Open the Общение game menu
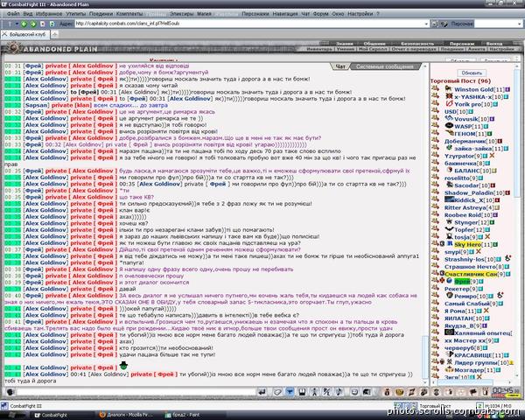Viewport: 525px width, 420px height. point(374,44)
